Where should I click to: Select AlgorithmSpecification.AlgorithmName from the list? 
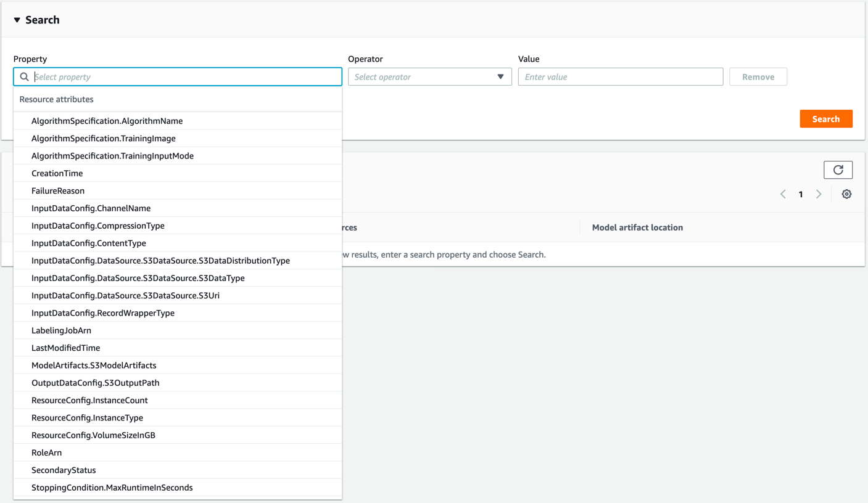point(107,121)
